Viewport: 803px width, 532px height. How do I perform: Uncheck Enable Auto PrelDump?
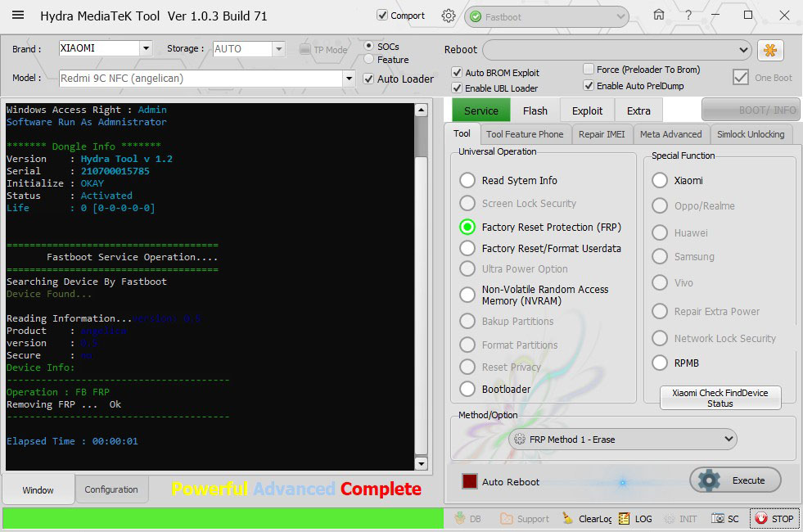[x=589, y=85]
